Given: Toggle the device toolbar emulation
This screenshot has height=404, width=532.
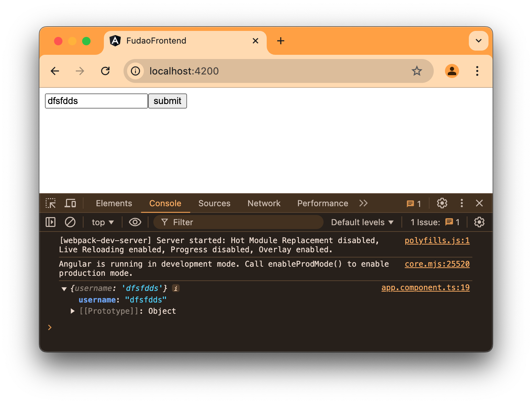Looking at the screenshot, I should click(x=70, y=203).
